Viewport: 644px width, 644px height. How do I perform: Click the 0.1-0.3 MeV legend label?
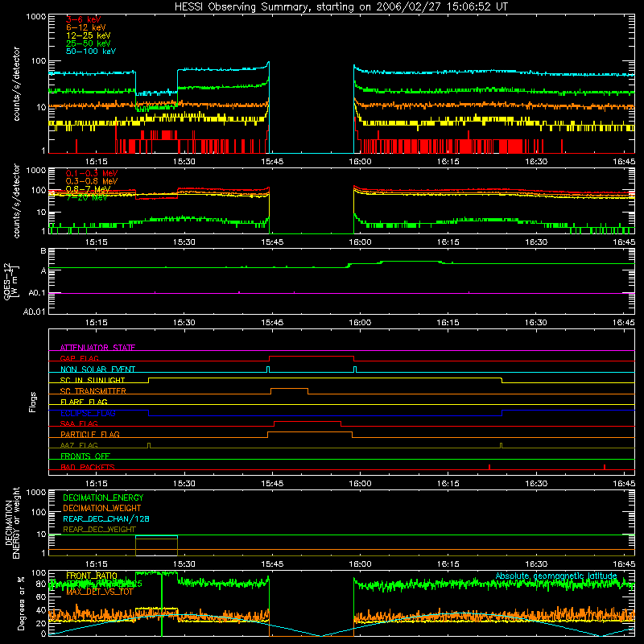[x=92, y=173]
